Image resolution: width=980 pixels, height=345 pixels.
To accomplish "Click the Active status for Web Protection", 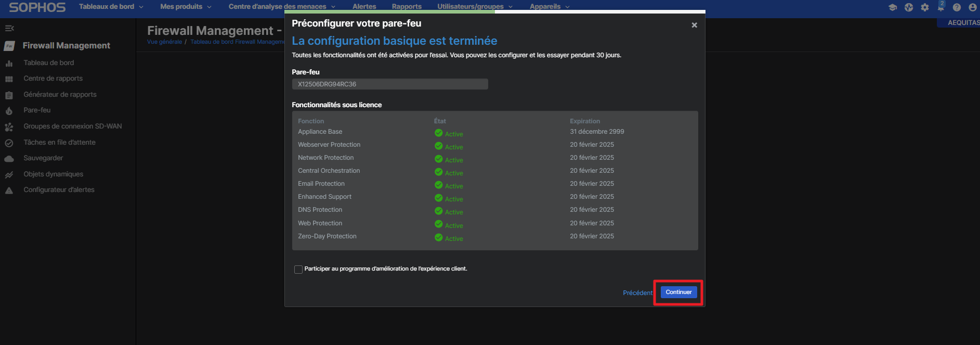I will [x=454, y=226].
